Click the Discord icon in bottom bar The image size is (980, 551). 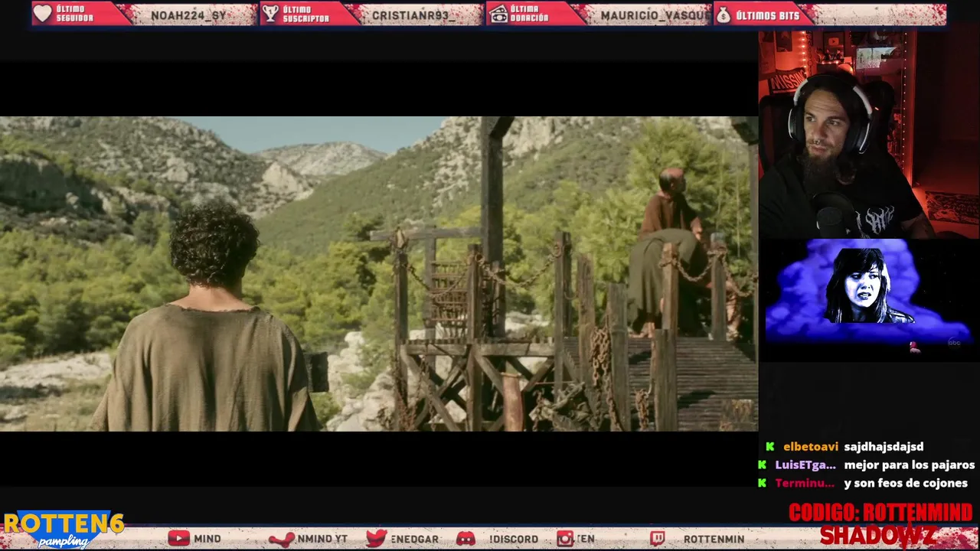(465, 539)
